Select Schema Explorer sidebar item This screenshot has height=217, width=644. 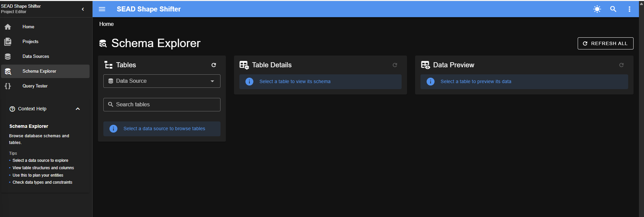tap(39, 71)
